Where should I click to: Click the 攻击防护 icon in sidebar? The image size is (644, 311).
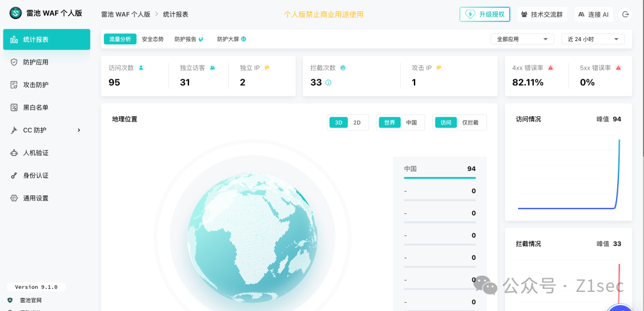[x=14, y=85]
